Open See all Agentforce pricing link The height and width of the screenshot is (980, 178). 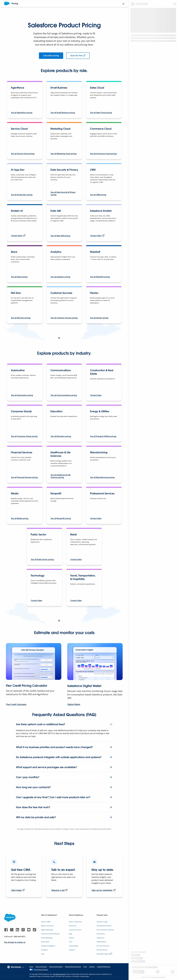[22, 113]
